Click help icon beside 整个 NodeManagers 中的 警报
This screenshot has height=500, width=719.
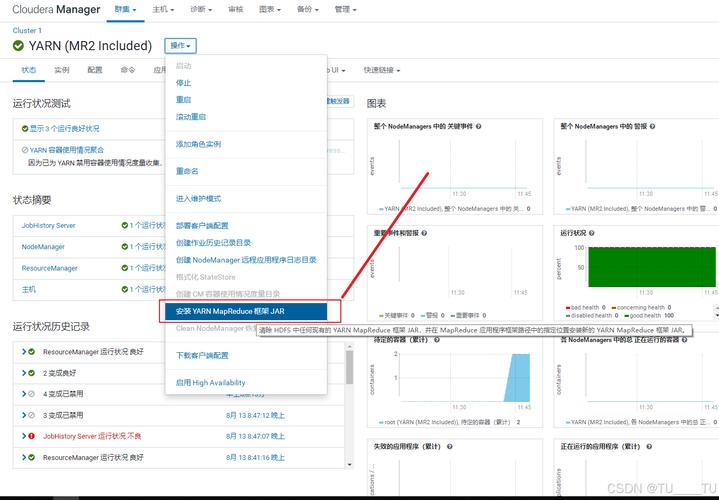coord(652,126)
